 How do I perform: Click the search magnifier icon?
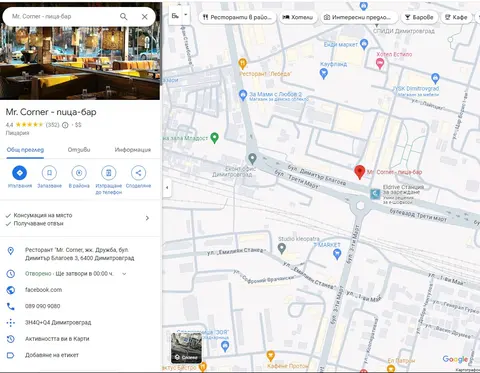(123, 16)
